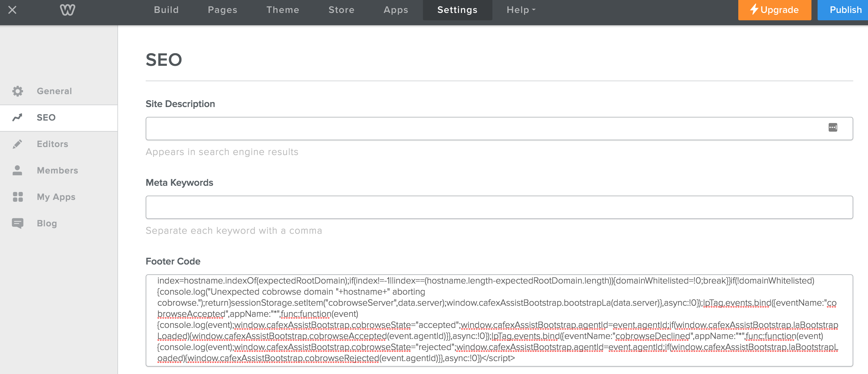The image size is (868, 374).
Task: Focus the Site Description input field
Action: [499, 129]
